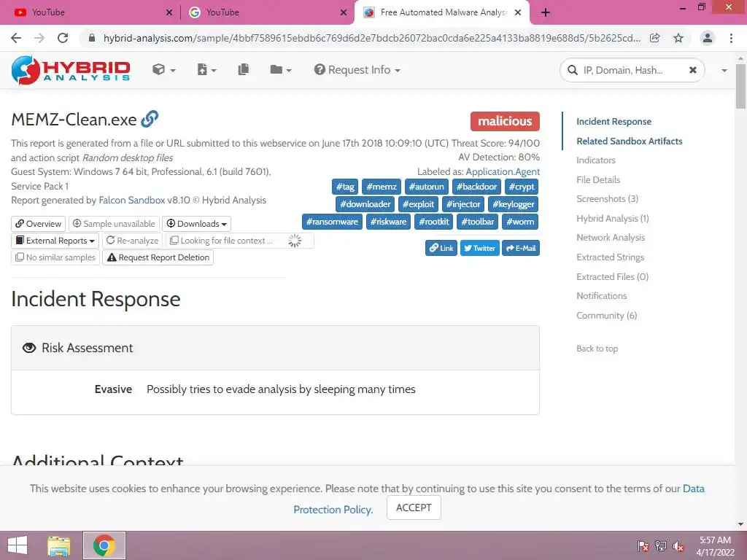
Task: Go to the Screenshots (3) section
Action: (x=607, y=199)
